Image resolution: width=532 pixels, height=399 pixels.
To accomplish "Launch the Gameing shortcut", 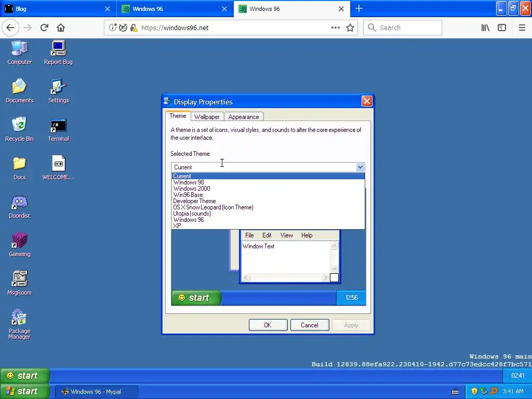I will [19, 245].
